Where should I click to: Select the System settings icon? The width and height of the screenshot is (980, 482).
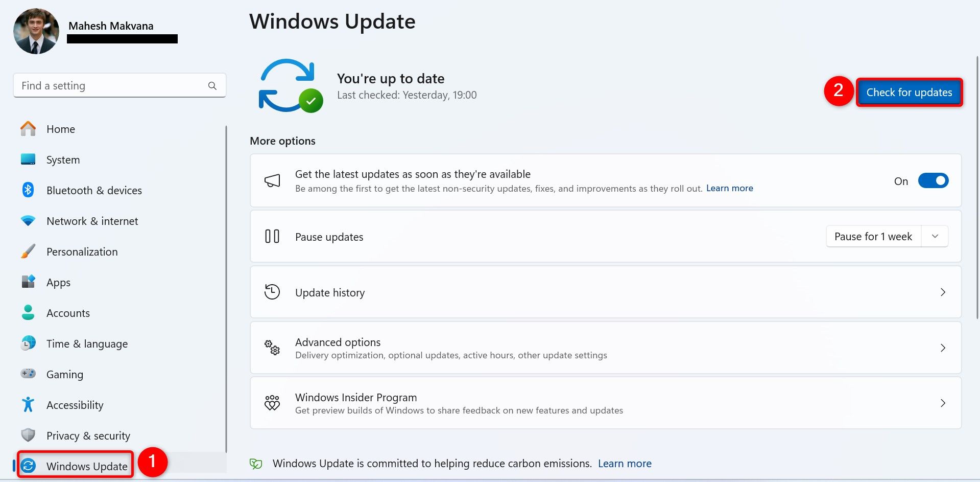(28, 159)
